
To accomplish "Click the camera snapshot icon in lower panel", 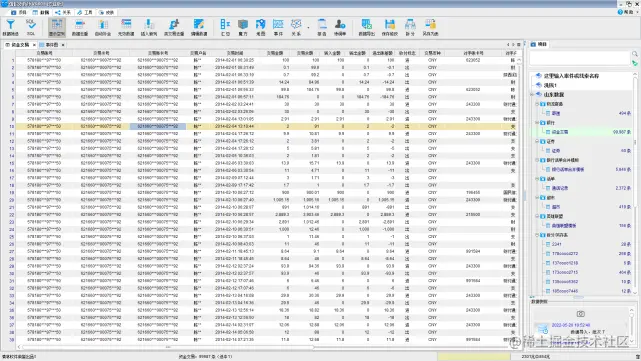I will [x=580, y=314].
